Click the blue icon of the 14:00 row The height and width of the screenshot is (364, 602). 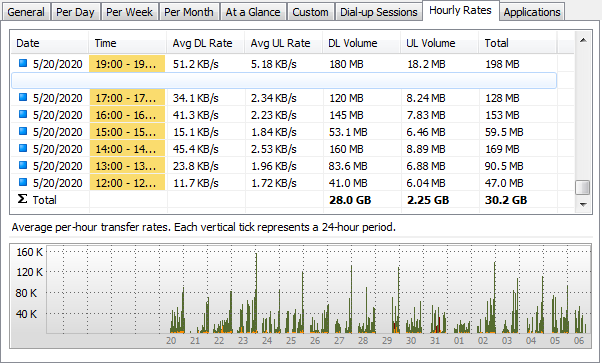(23, 148)
